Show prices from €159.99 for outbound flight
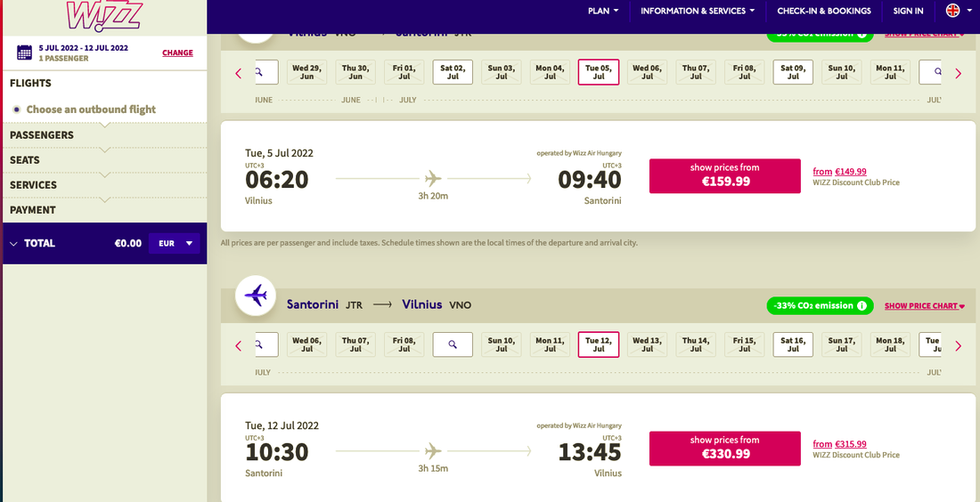This screenshot has width=980, height=502. [x=724, y=175]
